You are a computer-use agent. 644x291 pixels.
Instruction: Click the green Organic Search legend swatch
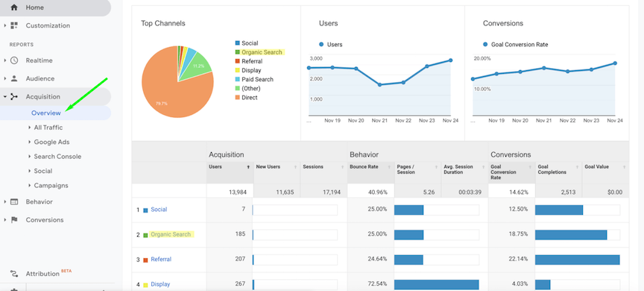pyautogui.click(x=237, y=52)
